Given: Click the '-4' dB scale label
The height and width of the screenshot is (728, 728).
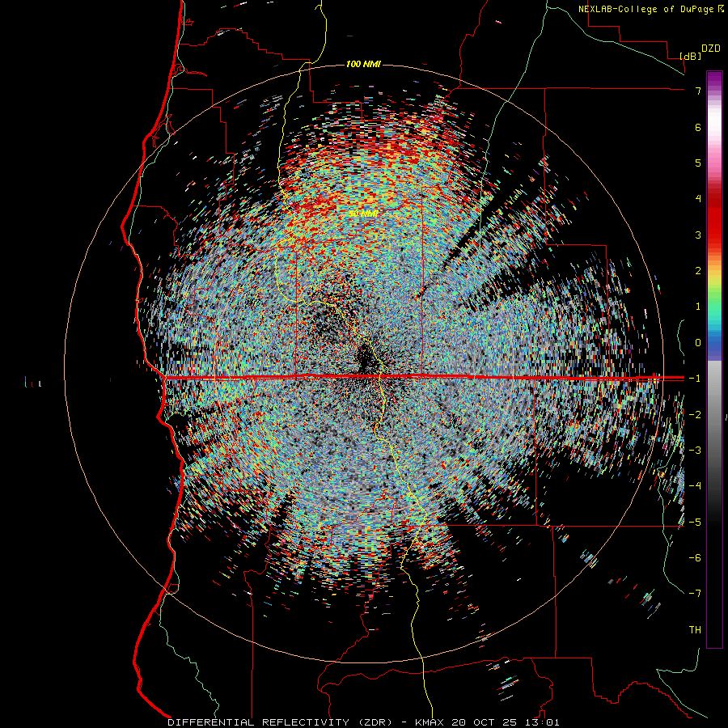Looking at the screenshot, I should pyautogui.click(x=695, y=485).
